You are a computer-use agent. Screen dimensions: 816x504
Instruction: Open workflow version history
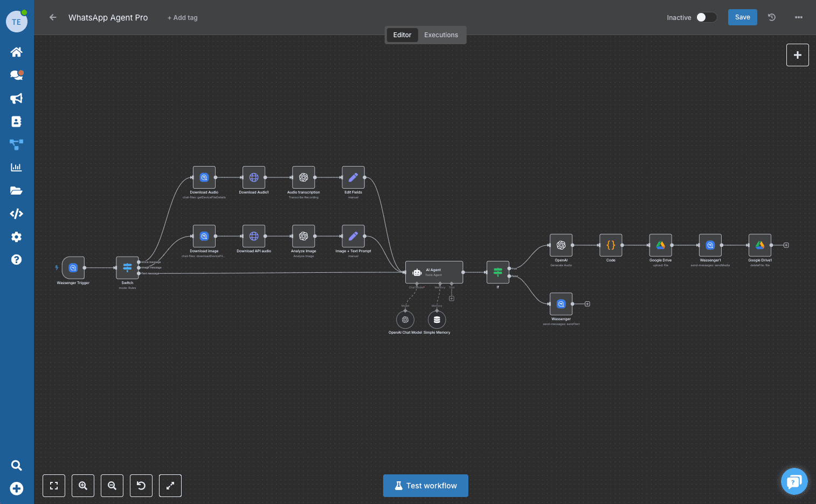[772, 17]
